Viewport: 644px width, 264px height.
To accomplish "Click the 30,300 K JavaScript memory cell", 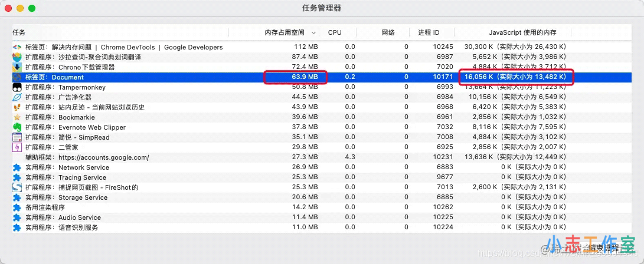I will tap(515, 47).
